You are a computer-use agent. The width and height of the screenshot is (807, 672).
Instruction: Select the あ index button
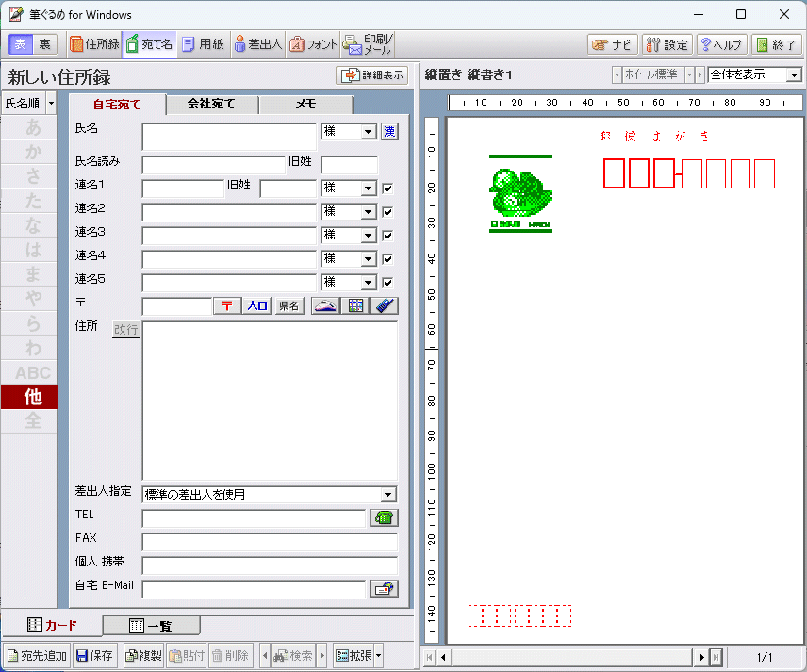(x=29, y=127)
